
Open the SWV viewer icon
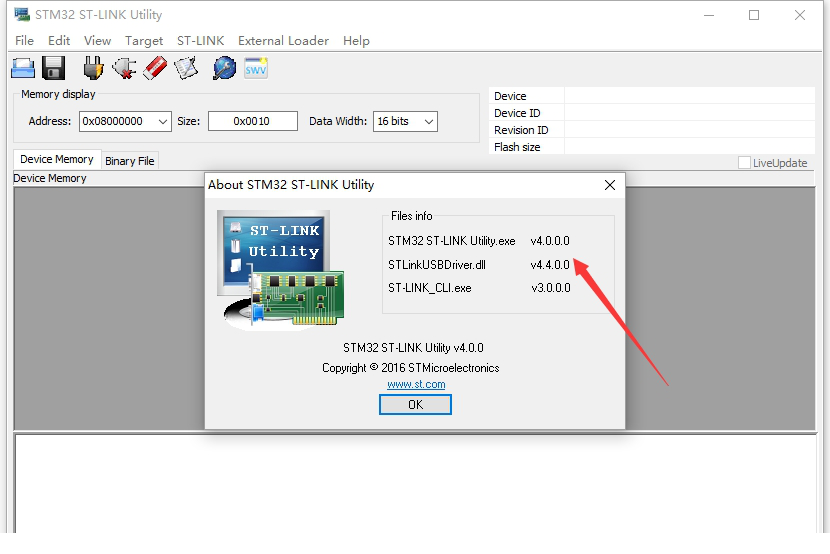pyautogui.click(x=256, y=68)
